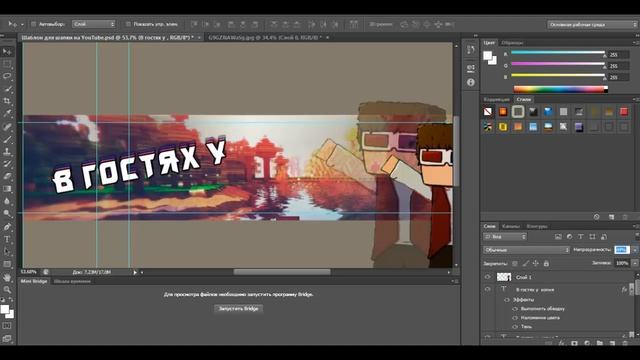This screenshot has width=640, height=360.
Task: Select the Path Selection tool
Action: tap(7, 251)
